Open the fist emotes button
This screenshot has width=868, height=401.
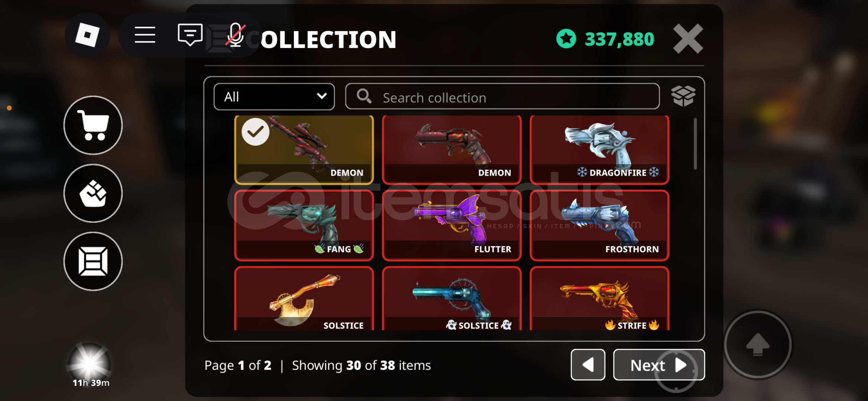93,193
